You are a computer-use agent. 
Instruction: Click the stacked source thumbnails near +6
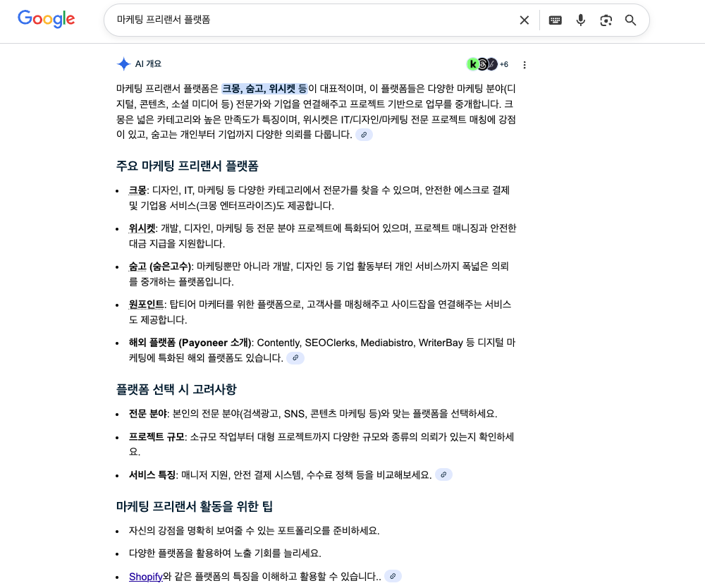click(x=480, y=64)
